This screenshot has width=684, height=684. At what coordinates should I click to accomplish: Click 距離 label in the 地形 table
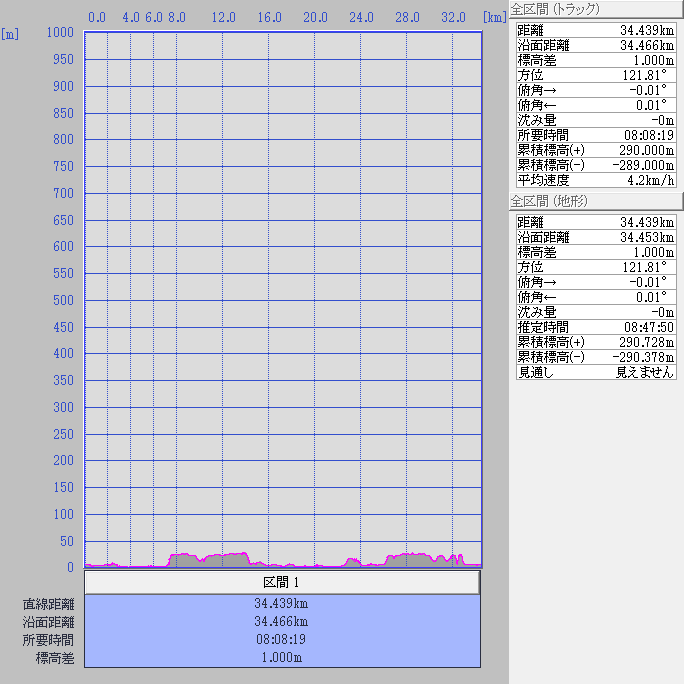pos(530,222)
